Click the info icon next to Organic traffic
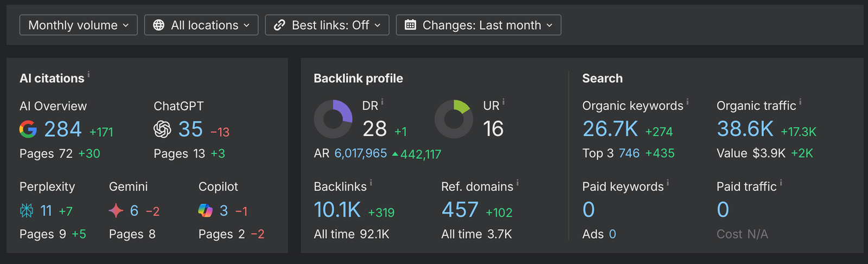This screenshot has height=264, width=868. pos(800,102)
